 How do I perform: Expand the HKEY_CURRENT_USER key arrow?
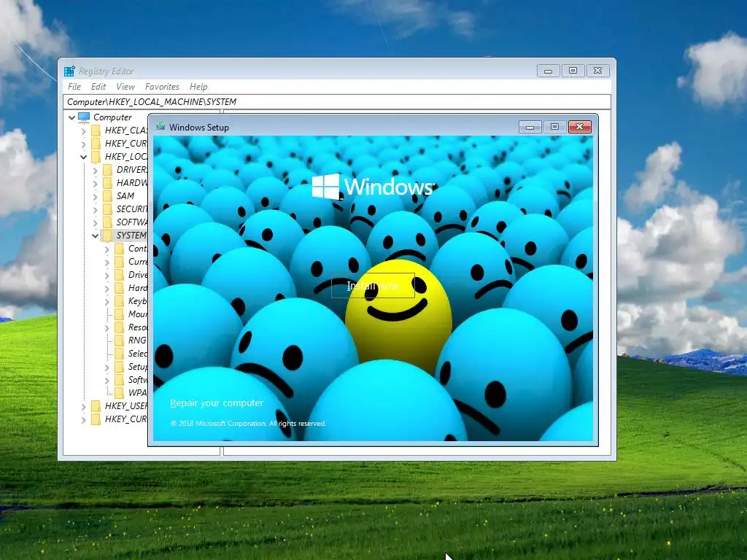(83, 144)
